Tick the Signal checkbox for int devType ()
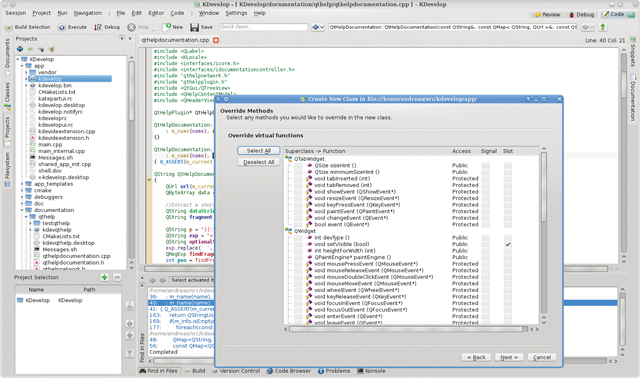 tap(485, 238)
